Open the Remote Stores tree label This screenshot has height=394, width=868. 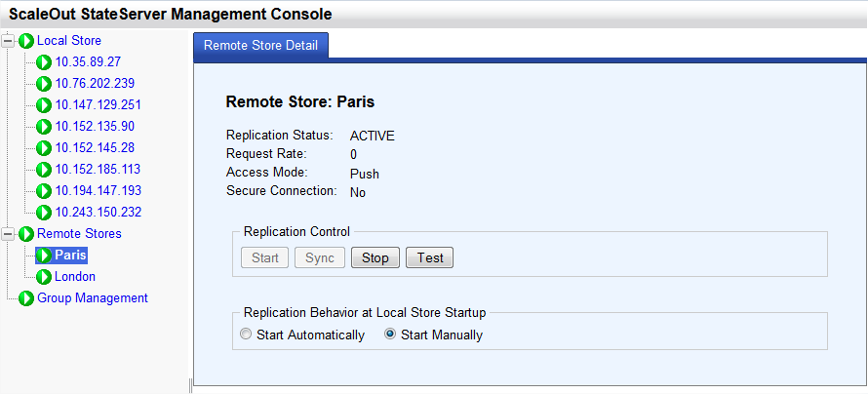pyautogui.click(x=79, y=233)
